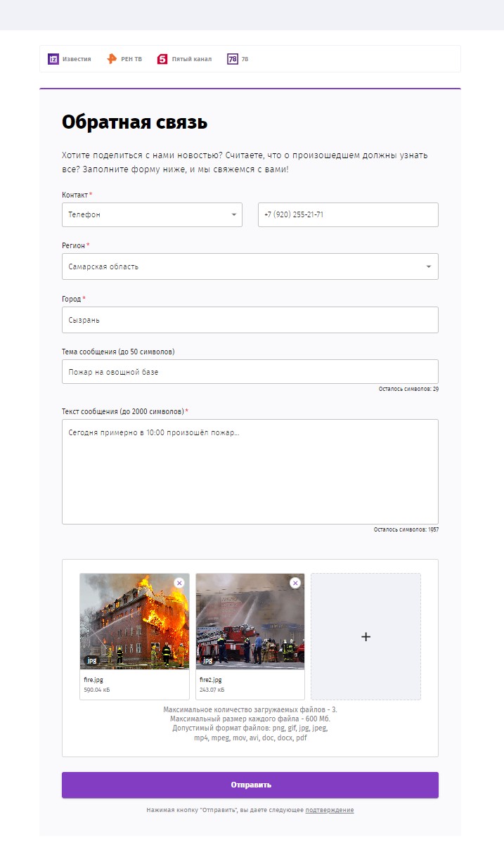Click the jpg badge on fire.jpg thumbnail
504x843 pixels.
tap(92, 660)
